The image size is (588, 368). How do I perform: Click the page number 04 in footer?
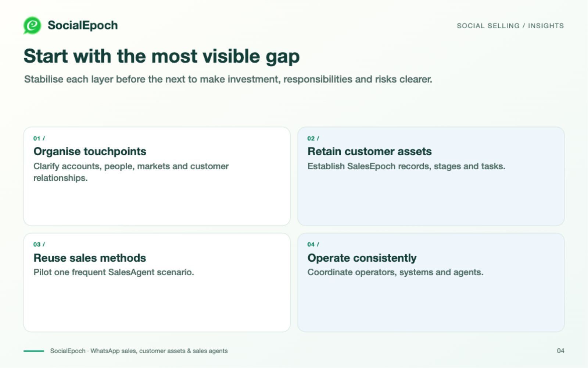click(x=560, y=351)
